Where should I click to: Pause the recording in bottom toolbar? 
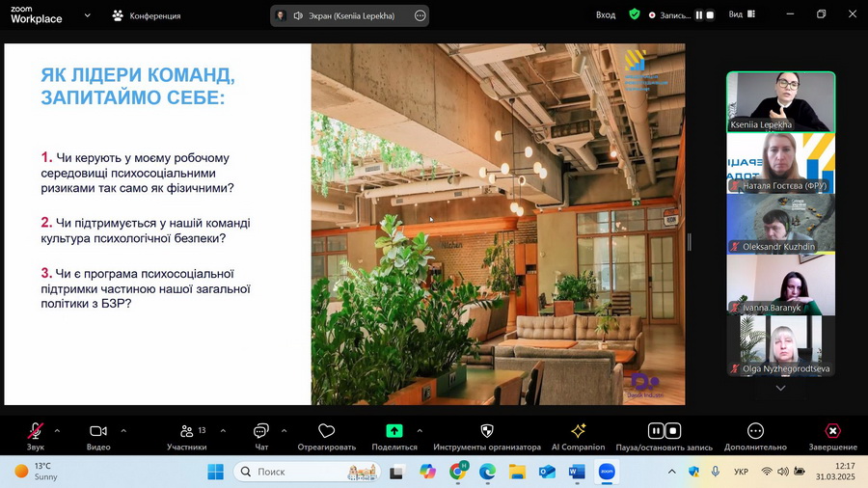click(655, 431)
